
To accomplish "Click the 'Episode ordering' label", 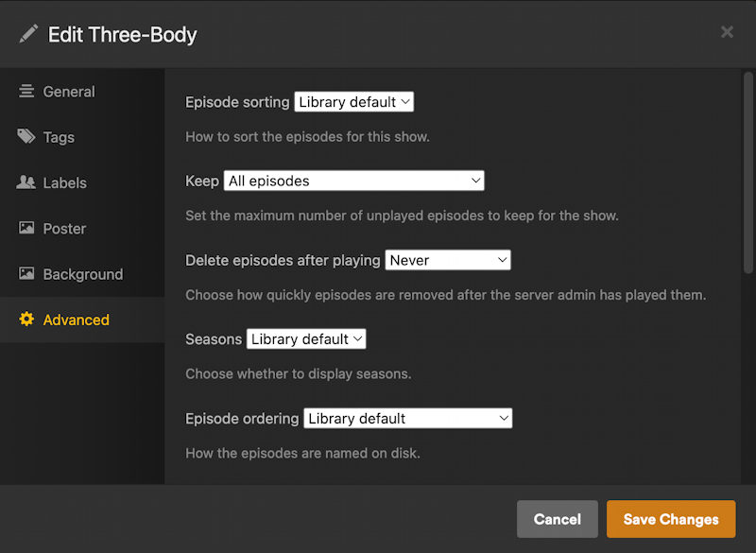I will 242,419.
